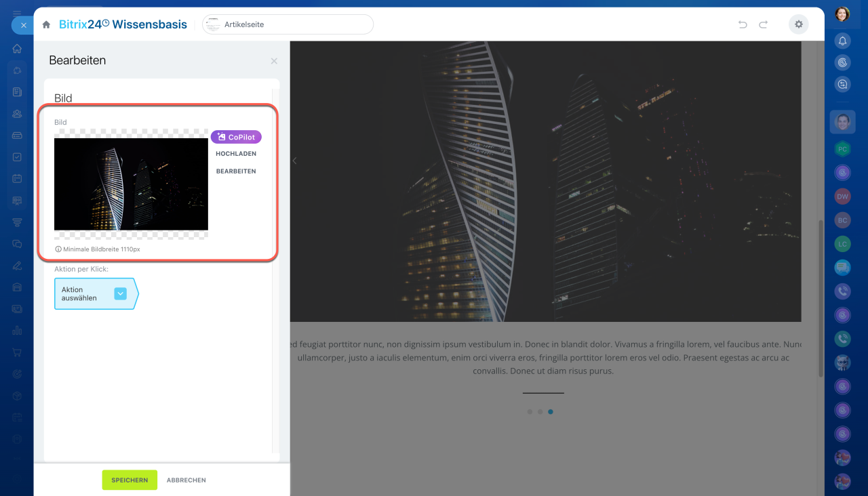Click the blue slider close button top-left
The image size is (868, 496).
click(x=23, y=25)
